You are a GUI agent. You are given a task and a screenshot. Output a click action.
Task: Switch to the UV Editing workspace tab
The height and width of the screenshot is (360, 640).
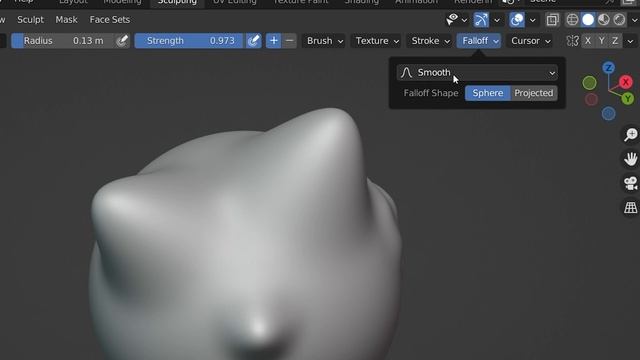tap(234, 2)
